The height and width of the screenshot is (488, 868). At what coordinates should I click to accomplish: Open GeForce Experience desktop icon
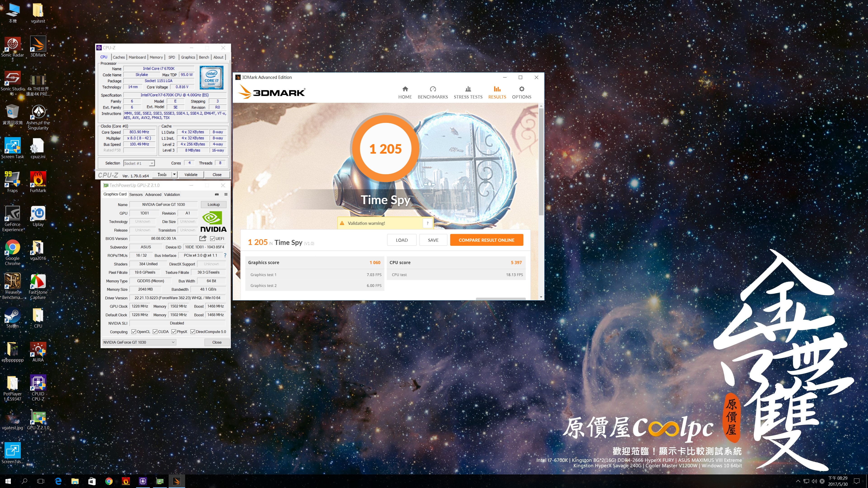tap(12, 218)
